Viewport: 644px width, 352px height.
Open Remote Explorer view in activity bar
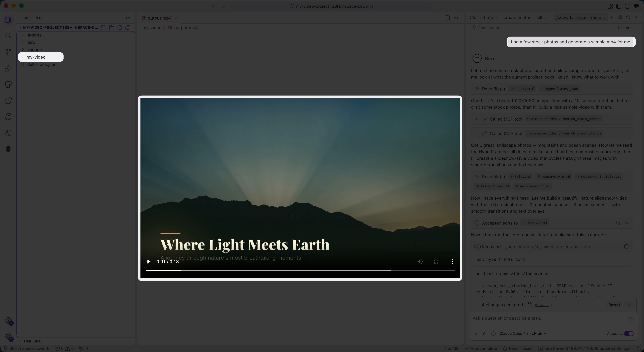(x=8, y=84)
